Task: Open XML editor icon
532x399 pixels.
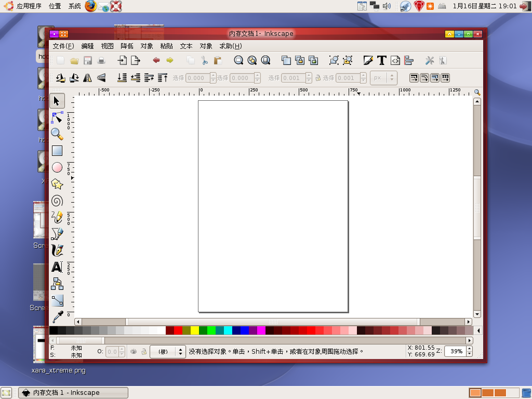Action: pyautogui.click(x=395, y=60)
